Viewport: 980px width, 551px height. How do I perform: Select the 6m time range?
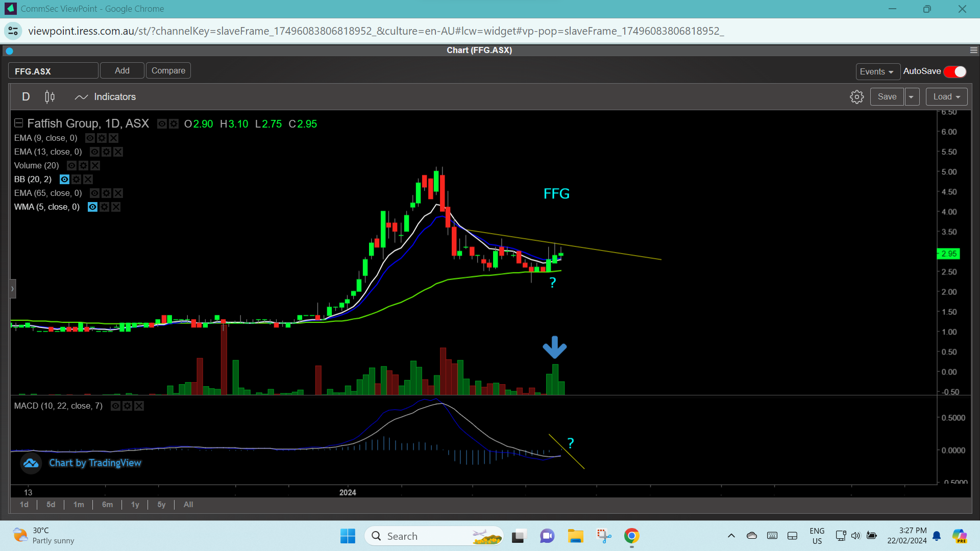pos(107,505)
